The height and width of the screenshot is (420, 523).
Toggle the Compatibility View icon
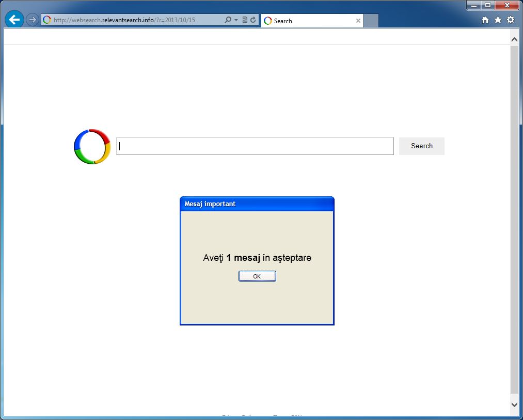coord(245,20)
